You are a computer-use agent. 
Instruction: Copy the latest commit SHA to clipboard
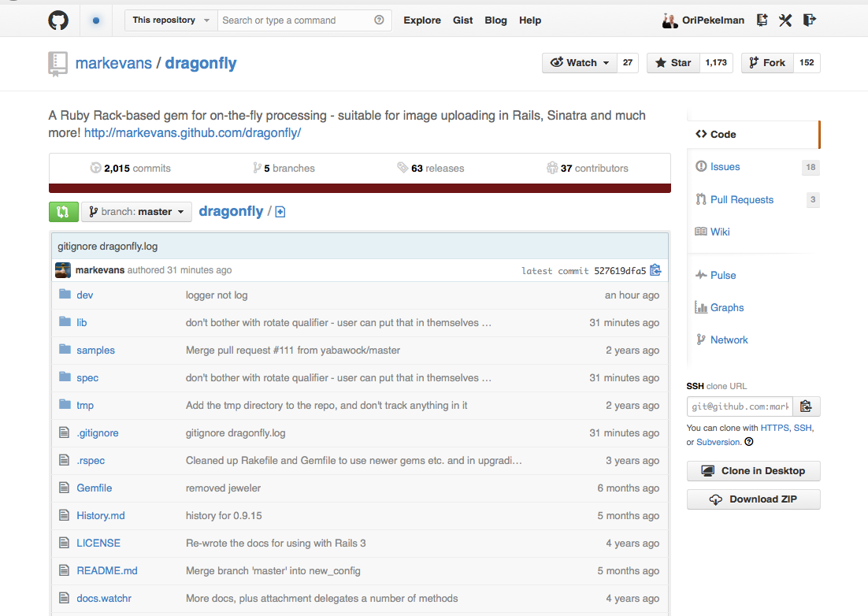[x=656, y=270]
